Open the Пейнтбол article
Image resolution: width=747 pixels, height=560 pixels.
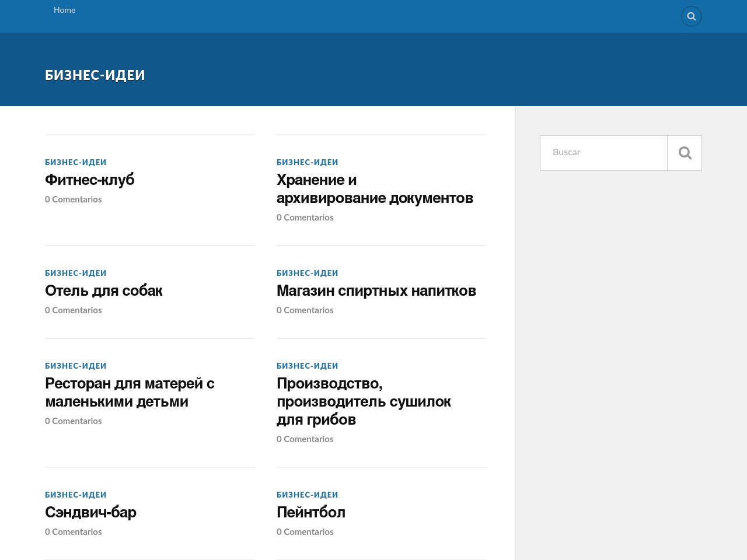pos(311,512)
